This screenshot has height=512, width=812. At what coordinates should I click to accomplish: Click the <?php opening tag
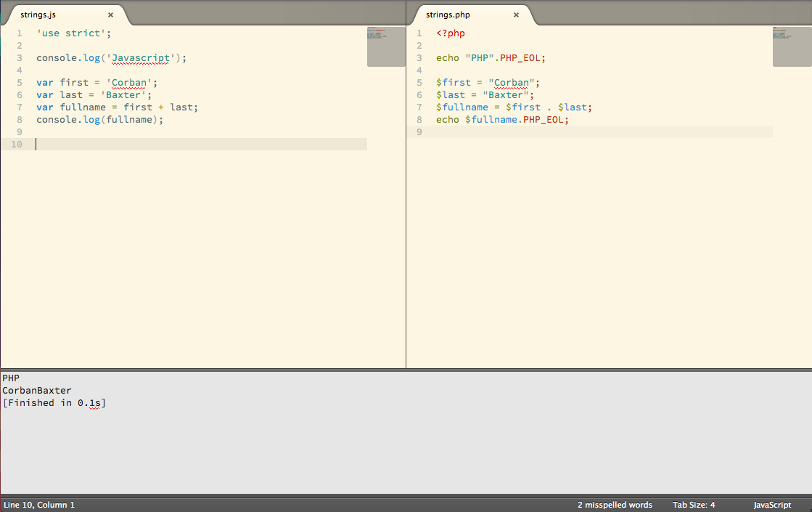[451, 33]
